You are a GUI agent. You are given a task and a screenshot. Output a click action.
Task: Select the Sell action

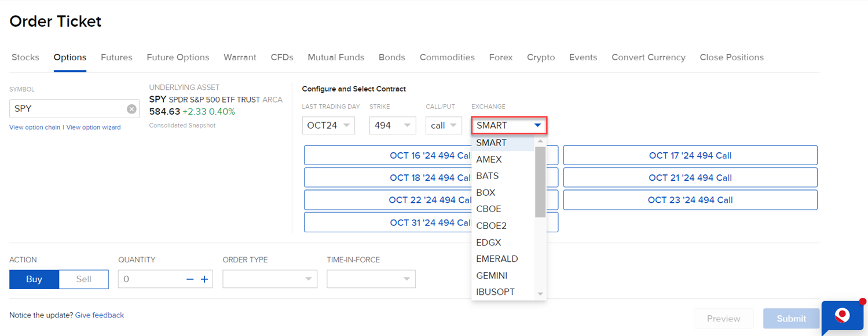coord(83,279)
